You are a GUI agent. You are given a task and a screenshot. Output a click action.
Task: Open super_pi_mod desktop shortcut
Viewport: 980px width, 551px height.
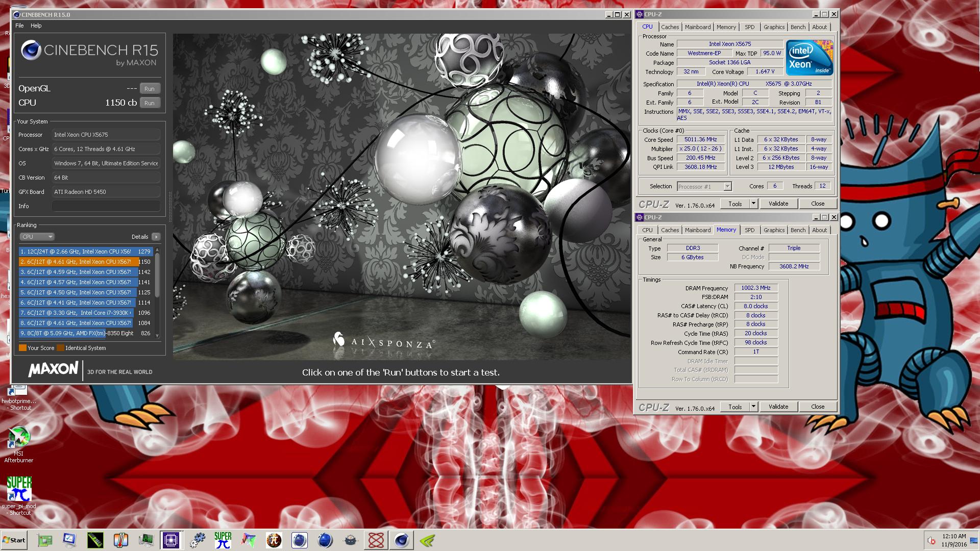pyautogui.click(x=19, y=496)
